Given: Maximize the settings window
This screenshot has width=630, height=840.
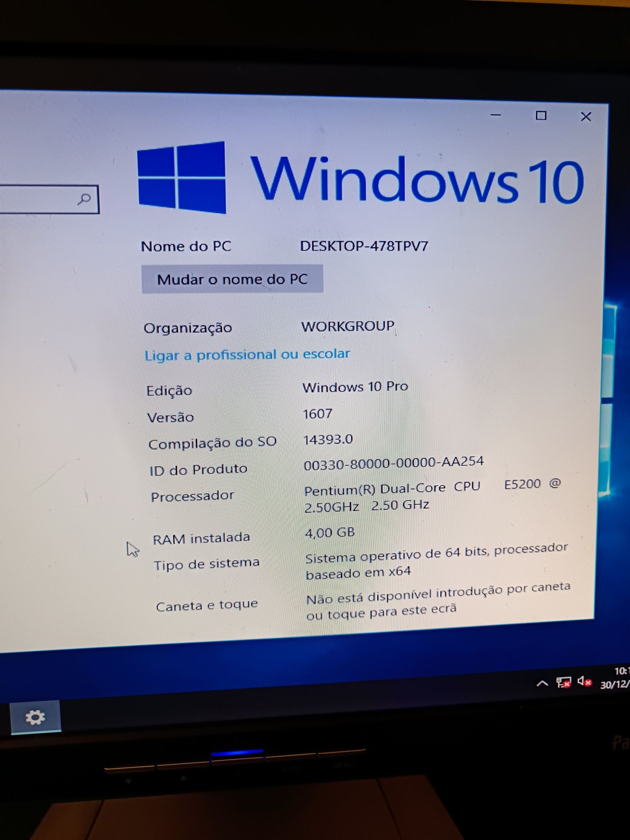Looking at the screenshot, I should tap(541, 115).
